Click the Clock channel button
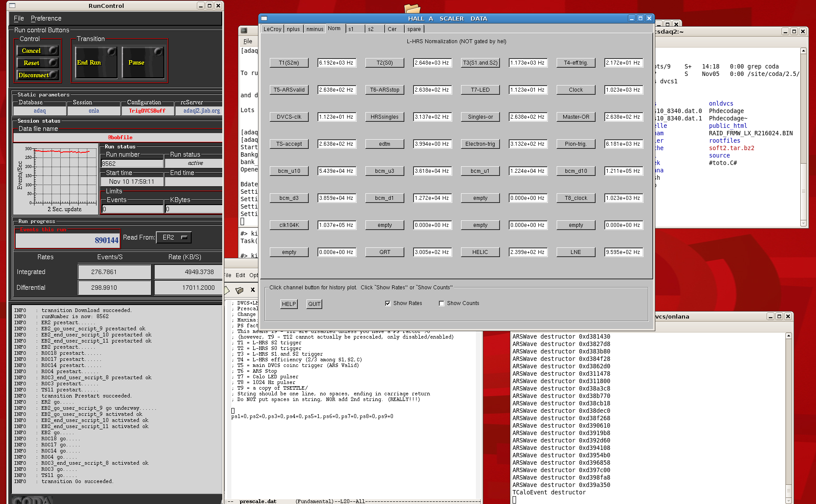This screenshot has height=504, width=816. click(x=576, y=90)
